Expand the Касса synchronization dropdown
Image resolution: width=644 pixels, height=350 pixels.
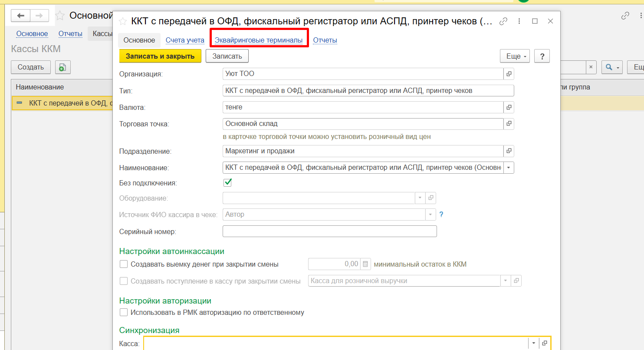[534, 343]
